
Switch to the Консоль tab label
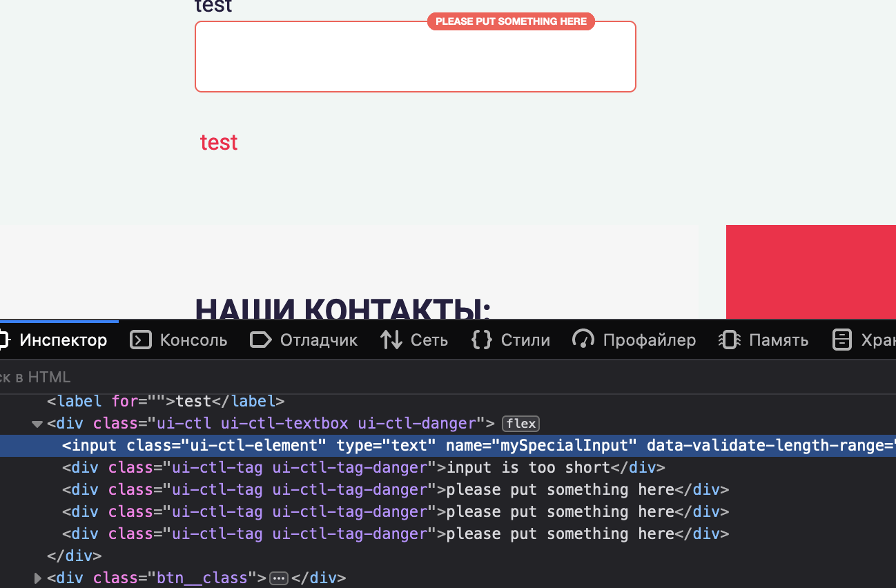193,340
